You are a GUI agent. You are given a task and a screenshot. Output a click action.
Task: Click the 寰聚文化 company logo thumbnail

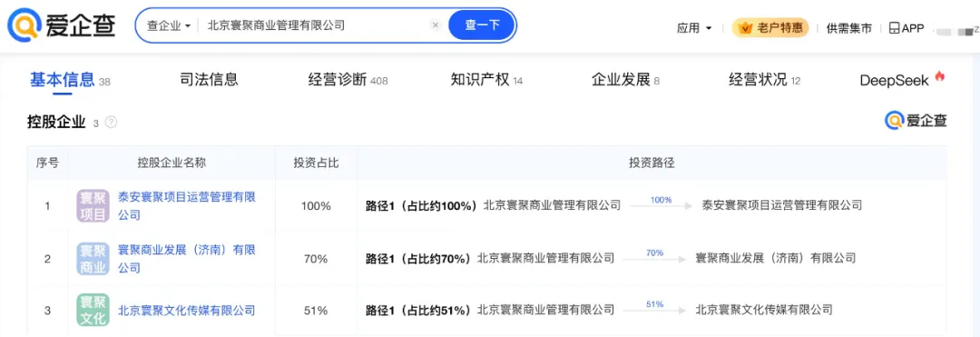point(93,310)
